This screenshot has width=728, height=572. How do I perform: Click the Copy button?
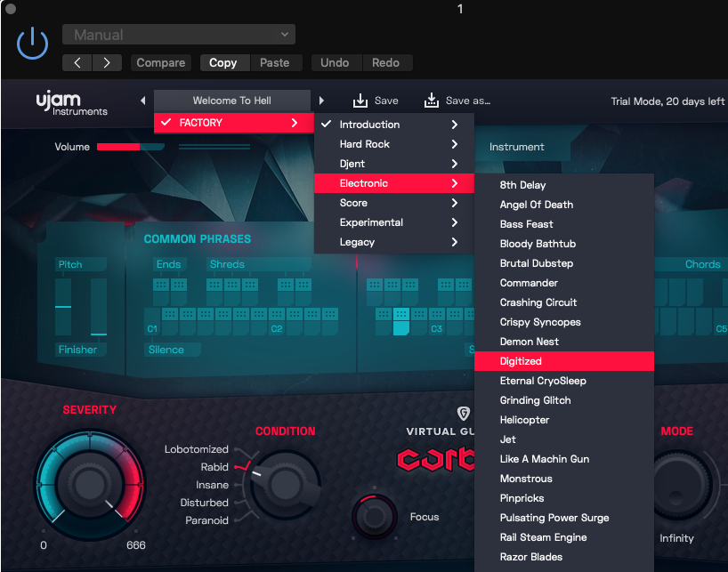(222, 62)
